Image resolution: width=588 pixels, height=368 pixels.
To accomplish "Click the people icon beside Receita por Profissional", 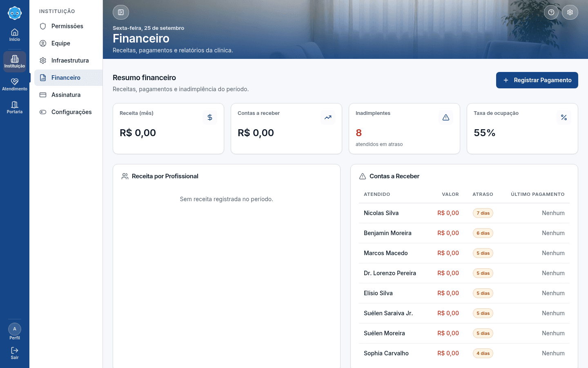I will point(125,176).
